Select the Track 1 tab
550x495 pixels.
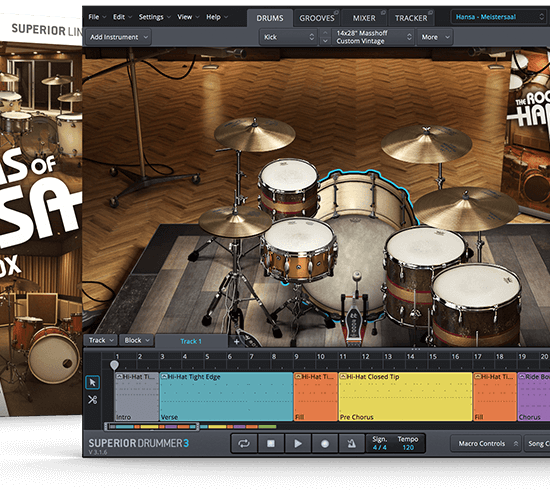[x=191, y=341]
